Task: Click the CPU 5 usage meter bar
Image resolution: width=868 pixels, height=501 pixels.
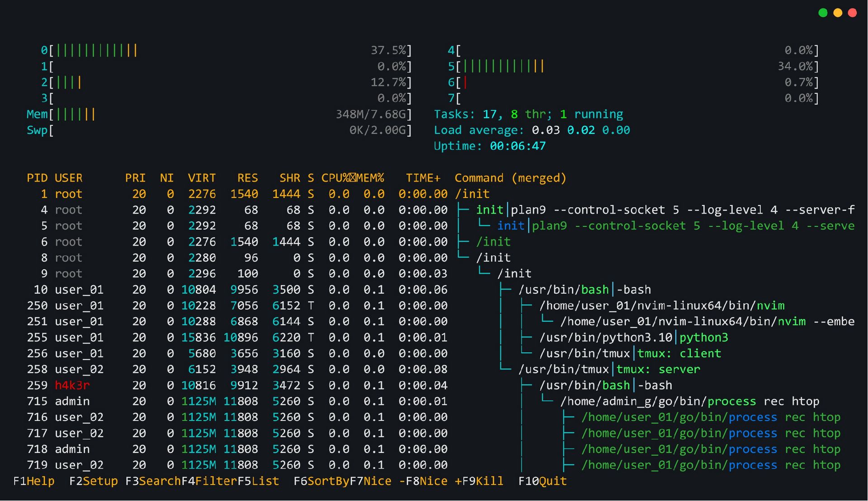Action: point(633,66)
